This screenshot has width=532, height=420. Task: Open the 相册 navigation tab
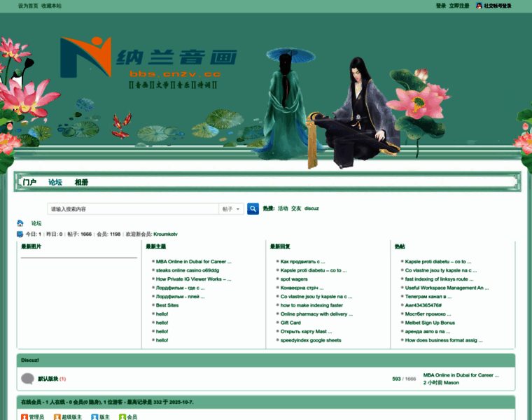coord(81,182)
